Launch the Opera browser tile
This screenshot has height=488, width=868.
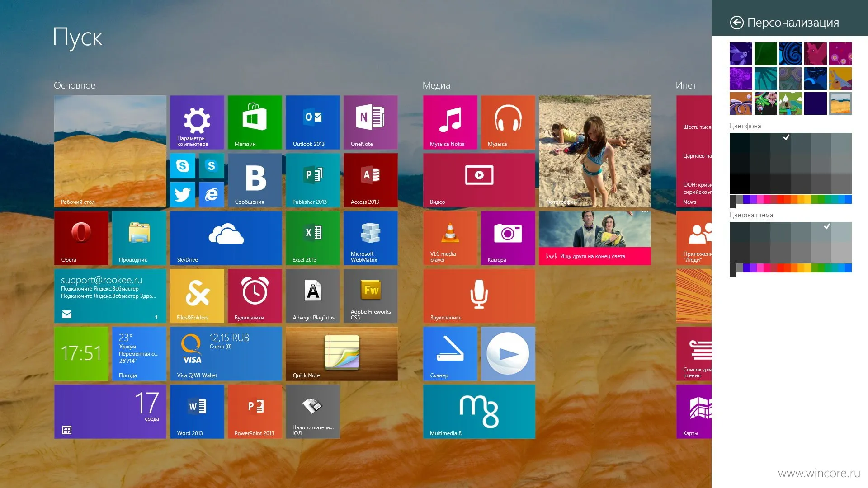[x=81, y=238]
